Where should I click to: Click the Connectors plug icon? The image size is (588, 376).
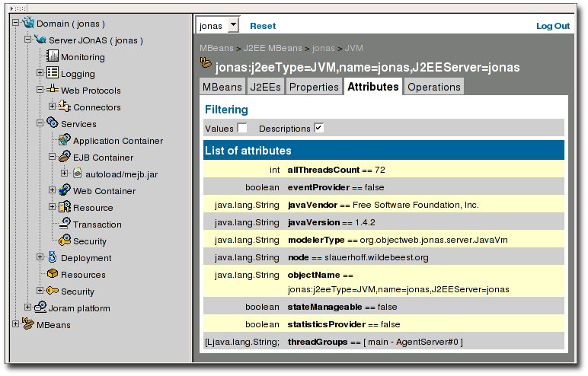[65, 107]
